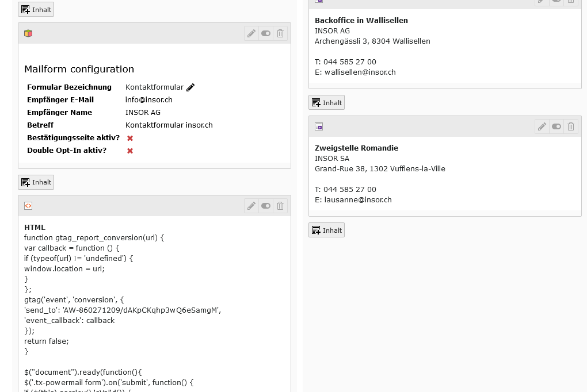
Task: Click the HTML element title
Action: (35, 228)
